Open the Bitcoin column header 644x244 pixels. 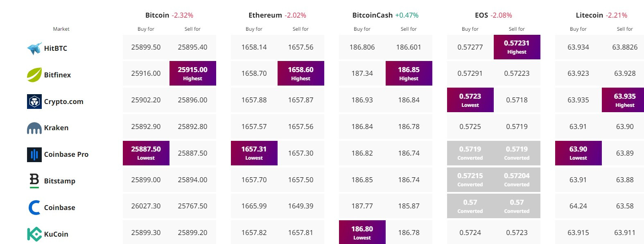tap(157, 15)
